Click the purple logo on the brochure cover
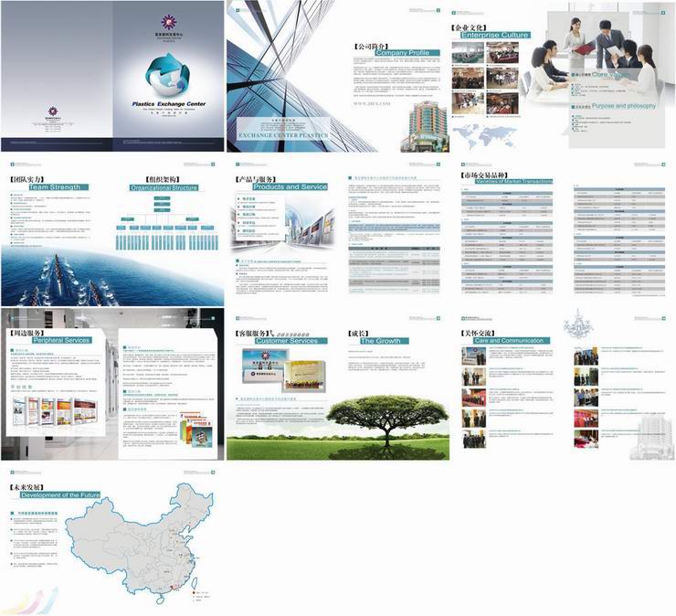Screen dimensions: 676x616 pos(166,21)
